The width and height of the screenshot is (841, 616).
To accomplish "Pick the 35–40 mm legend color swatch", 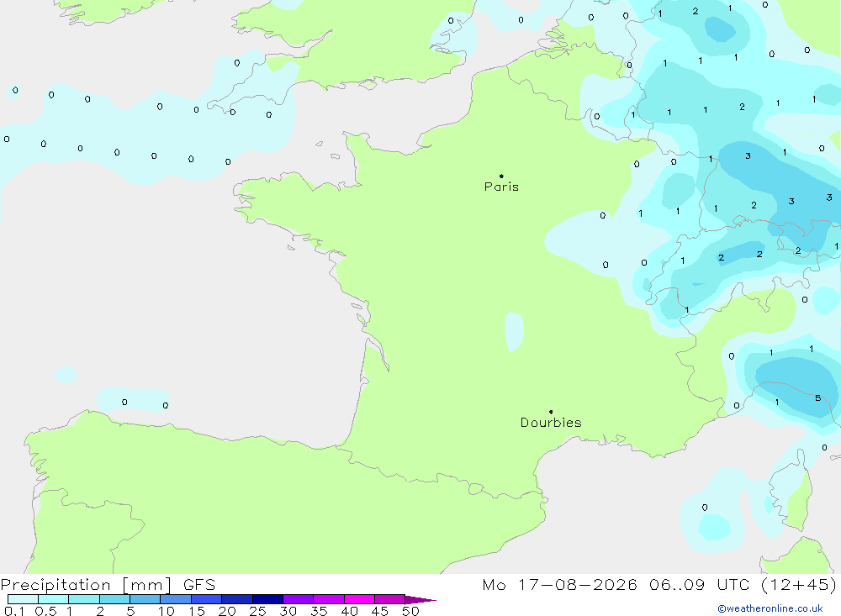I will (x=329, y=599).
